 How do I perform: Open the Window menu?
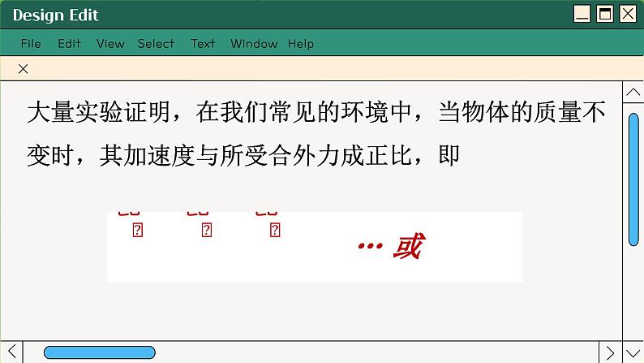(254, 44)
